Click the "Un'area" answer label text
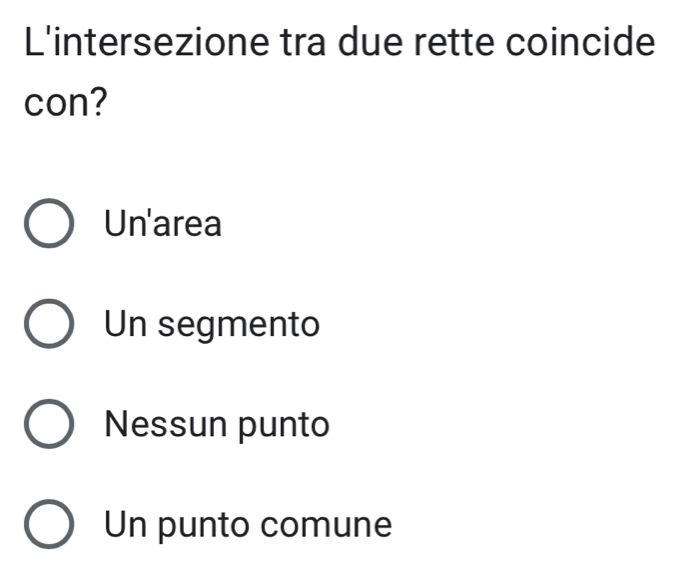 click(162, 224)
